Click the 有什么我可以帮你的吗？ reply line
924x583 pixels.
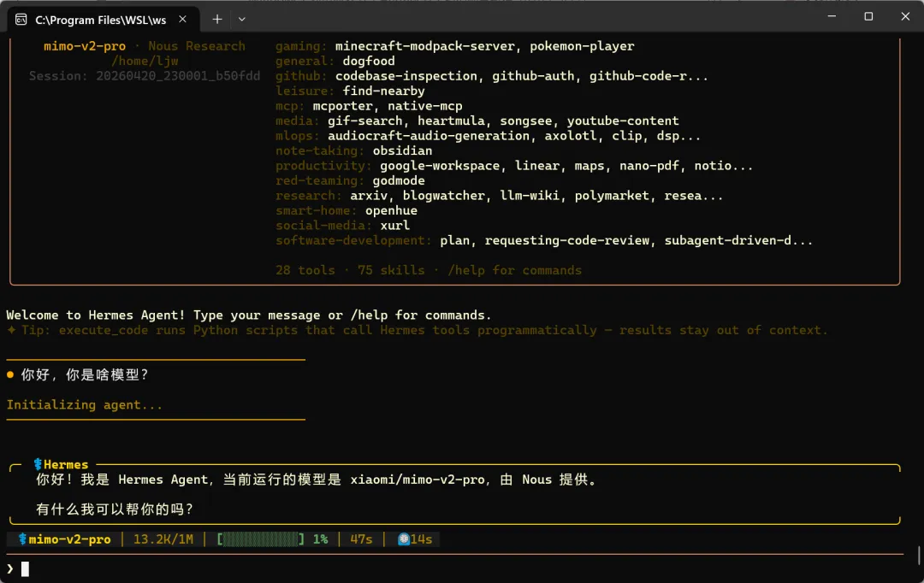point(115,509)
